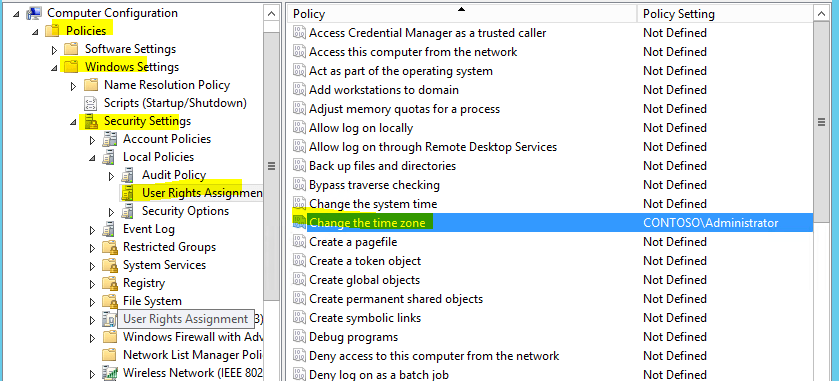Sort by the Policy column header
This screenshot has width=839, height=381.
pos(461,13)
